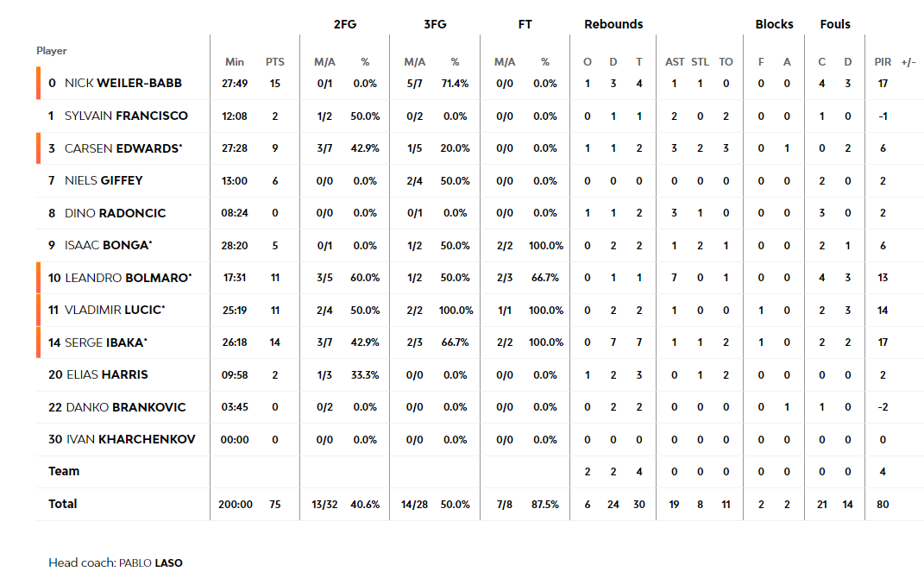Viewport: 924px width, 578px height.
Task: Select the Rebounds group header
Action: point(613,24)
